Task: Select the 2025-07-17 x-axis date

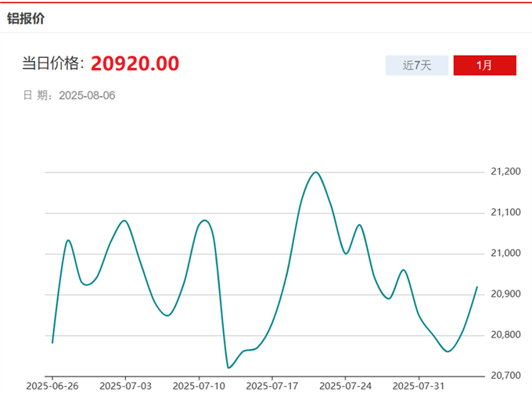Action: (271, 386)
